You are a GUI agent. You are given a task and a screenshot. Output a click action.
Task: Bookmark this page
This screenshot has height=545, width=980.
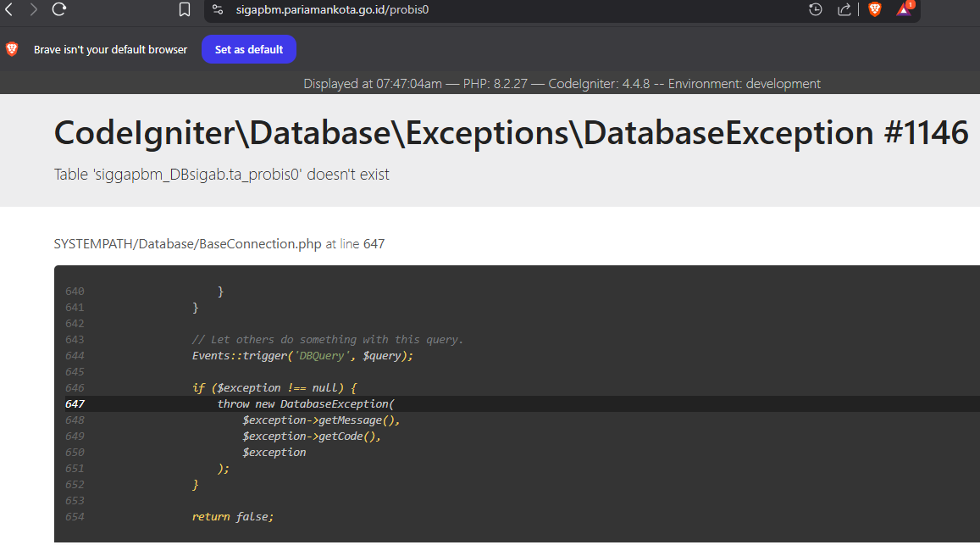tap(185, 9)
